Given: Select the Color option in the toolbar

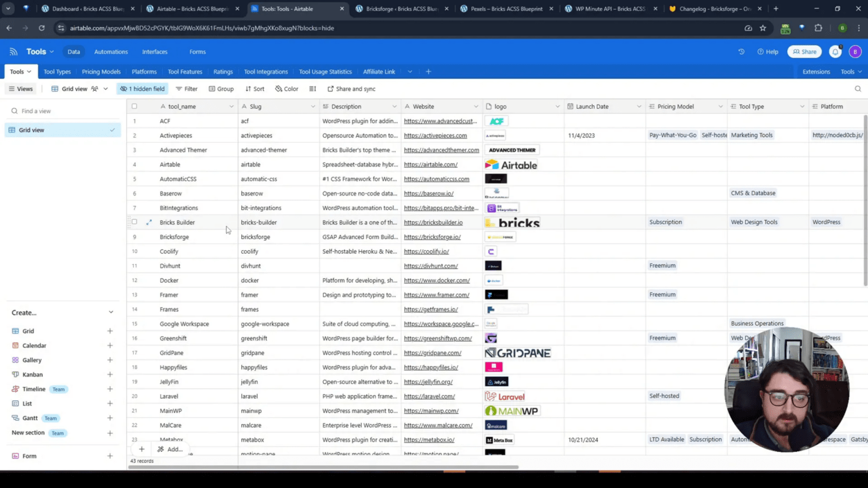Looking at the screenshot, I should click(x=287, y=89).
